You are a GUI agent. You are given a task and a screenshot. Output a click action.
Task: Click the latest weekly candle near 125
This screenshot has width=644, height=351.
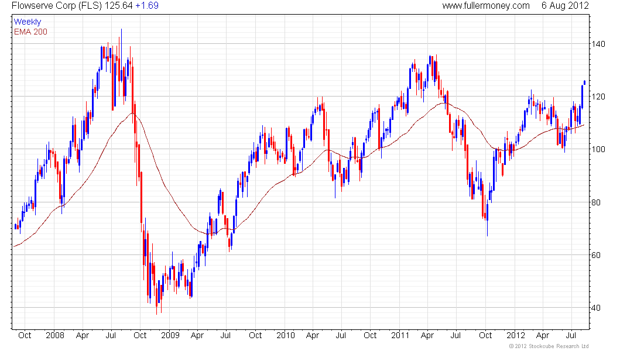click(x=584, y=82)
